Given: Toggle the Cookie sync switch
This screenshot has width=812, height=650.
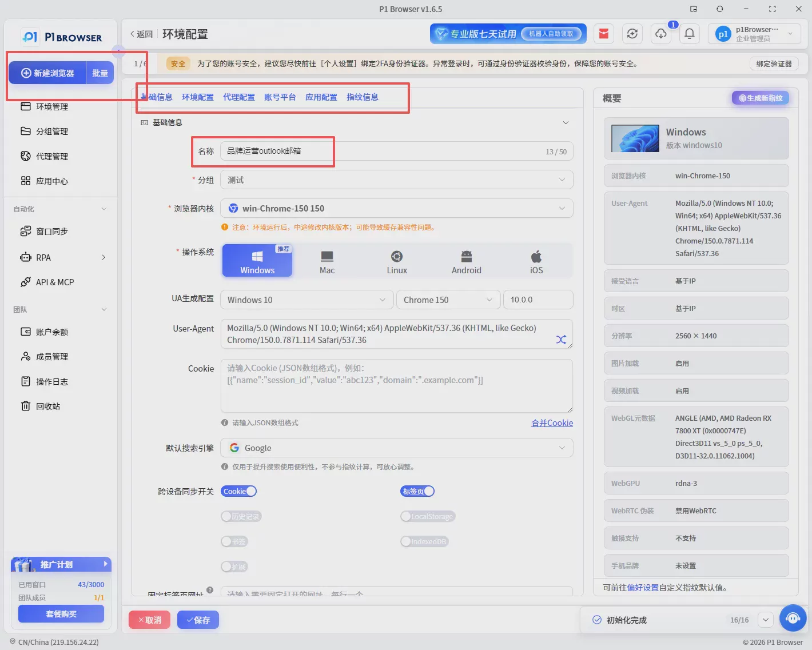Looking at the screenshot, I should click(x=239, y=491).
